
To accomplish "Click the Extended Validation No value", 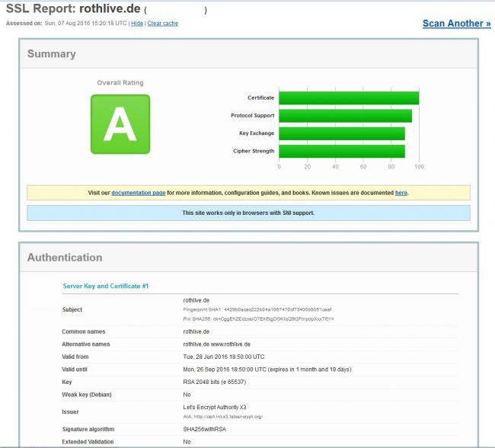I will (x=187, y=442).
